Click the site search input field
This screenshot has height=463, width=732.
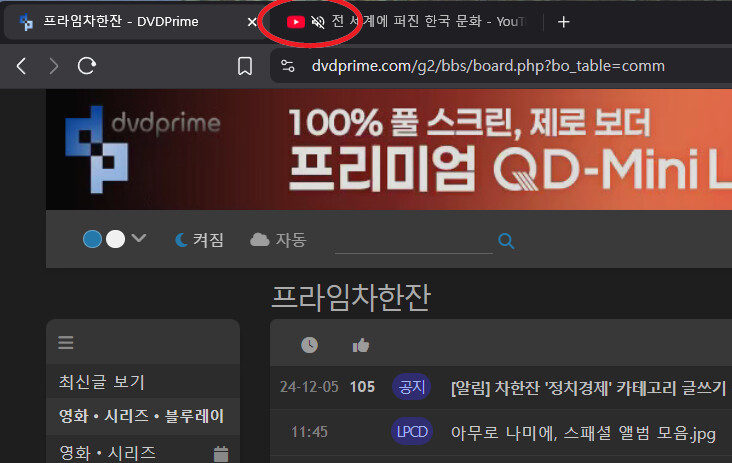414,242
